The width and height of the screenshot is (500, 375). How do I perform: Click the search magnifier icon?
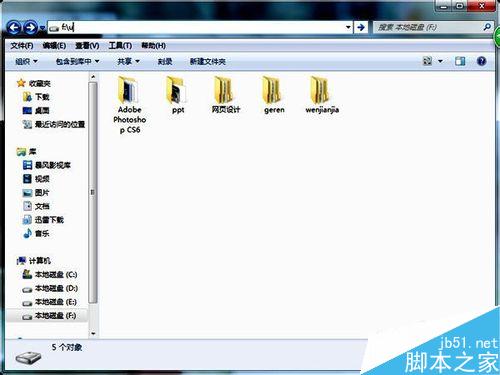(487, 27)
